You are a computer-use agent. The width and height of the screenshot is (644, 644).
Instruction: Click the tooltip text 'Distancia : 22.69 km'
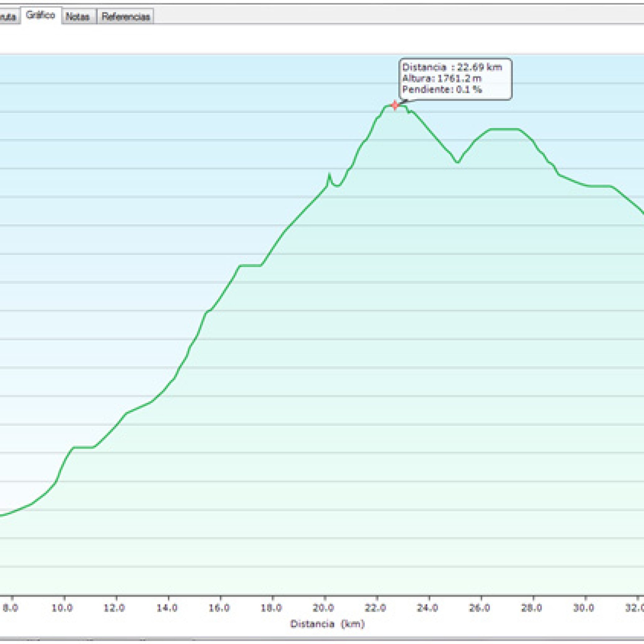452,67
